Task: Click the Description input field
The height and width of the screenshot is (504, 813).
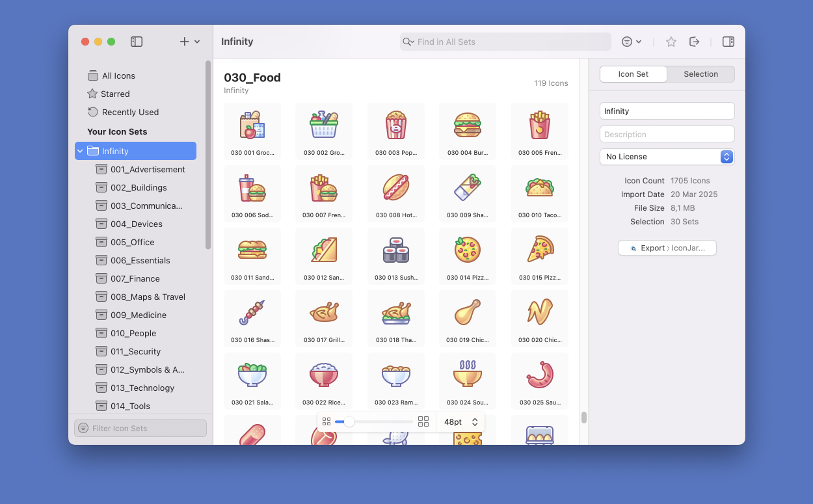Action: pyautogui.click(x=667, y=135)
